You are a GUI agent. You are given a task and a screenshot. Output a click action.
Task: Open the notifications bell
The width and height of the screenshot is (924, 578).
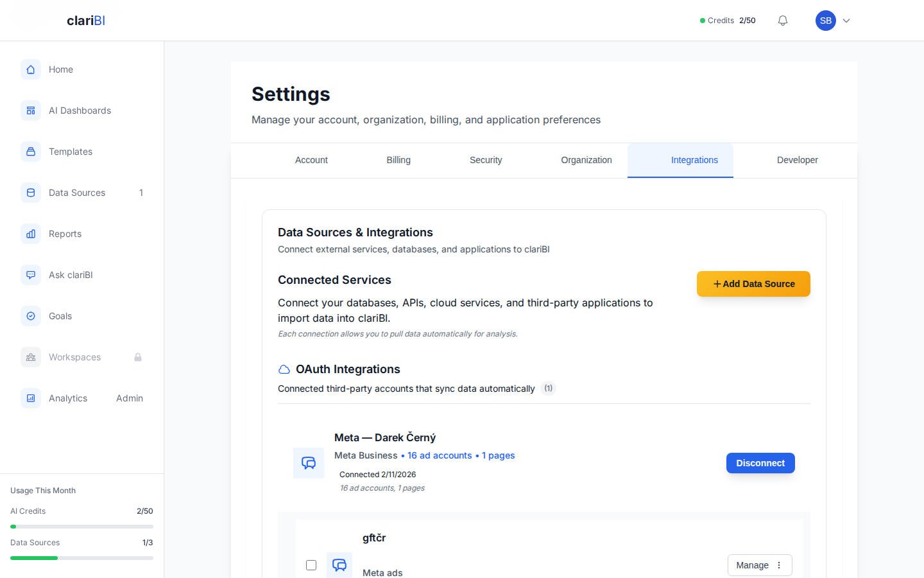782,20
